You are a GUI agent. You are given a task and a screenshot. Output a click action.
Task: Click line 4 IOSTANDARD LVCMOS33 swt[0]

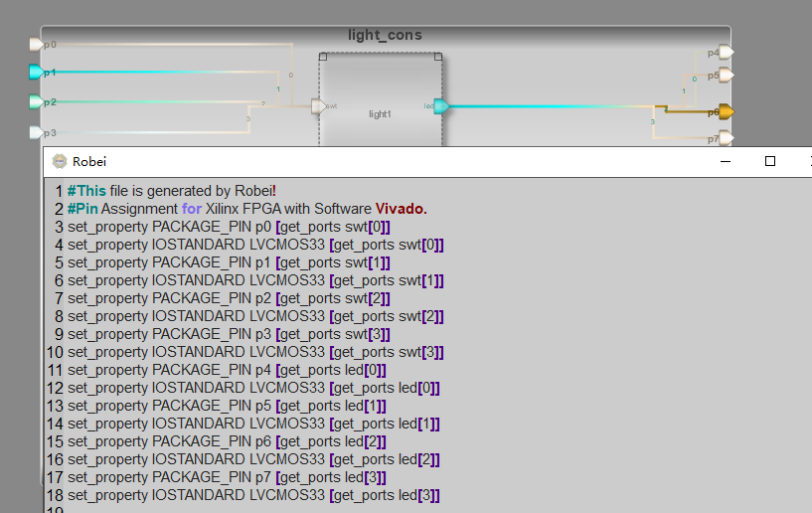pos(255,245)
